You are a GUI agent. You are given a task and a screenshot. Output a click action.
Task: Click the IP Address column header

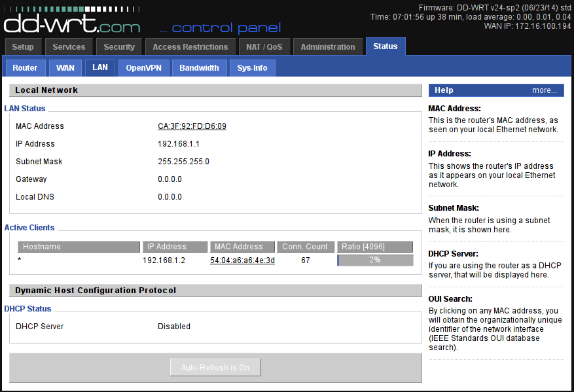[175, 247]
